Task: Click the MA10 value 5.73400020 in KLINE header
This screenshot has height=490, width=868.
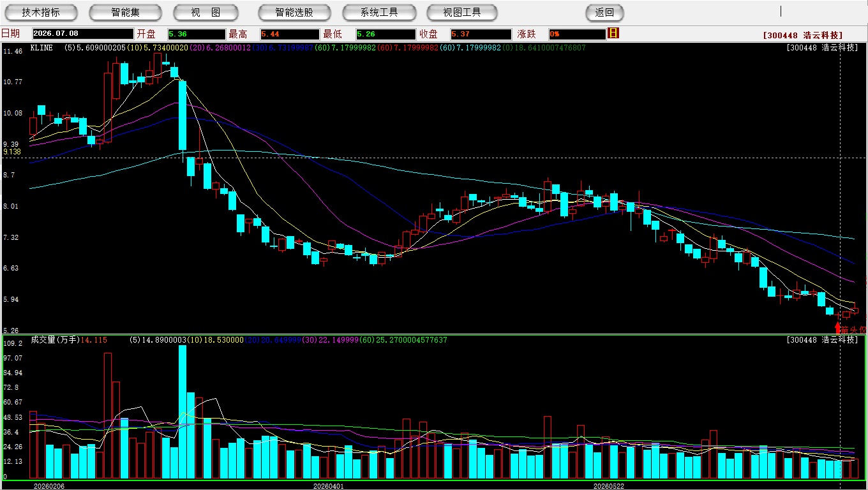Action: click(x=167, y=48)
